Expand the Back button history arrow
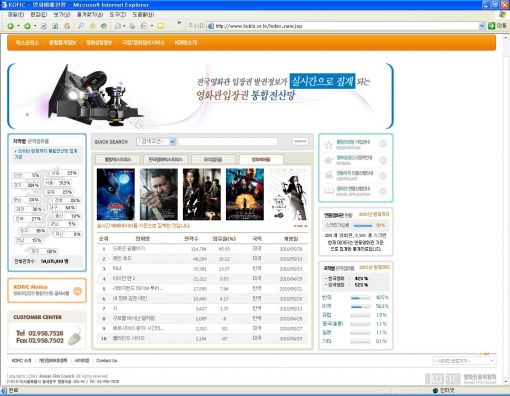 [18, 26]
